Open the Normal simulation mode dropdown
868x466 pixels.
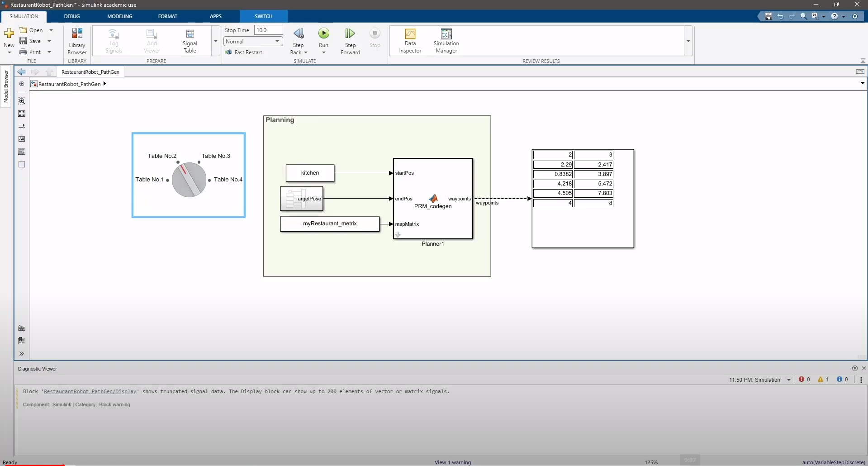pos(253,41)
